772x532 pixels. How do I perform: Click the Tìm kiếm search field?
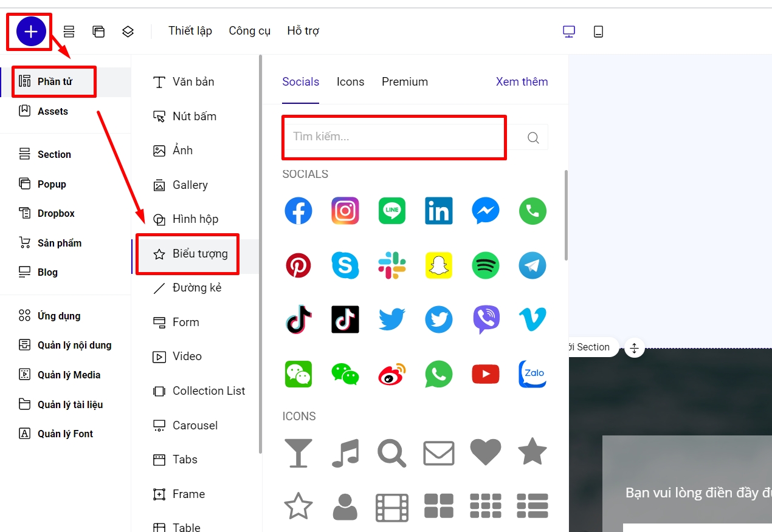(395, 137)
